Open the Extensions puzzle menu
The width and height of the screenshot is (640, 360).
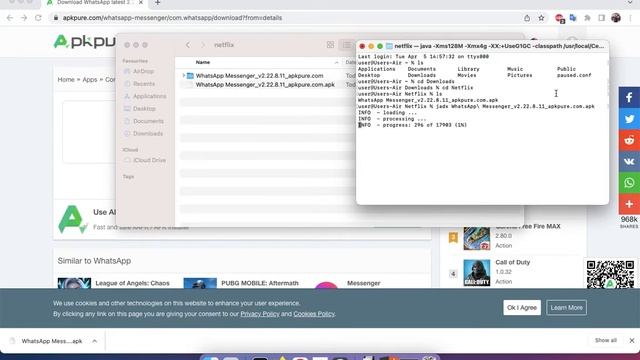[x=587, y=18]
